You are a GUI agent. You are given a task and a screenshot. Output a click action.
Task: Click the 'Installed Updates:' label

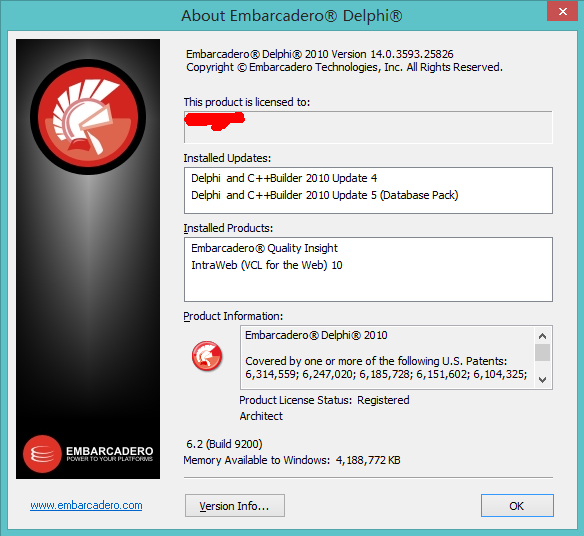tap(227, 158)
